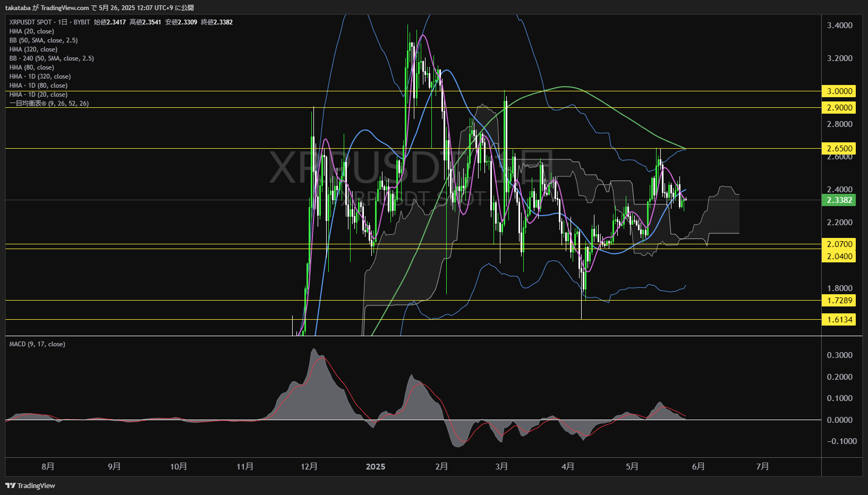Image resolution: width=868 pixels, height=495 pixels.
Task: Click the green 2.3382 current price label
Action: (839, 200)
